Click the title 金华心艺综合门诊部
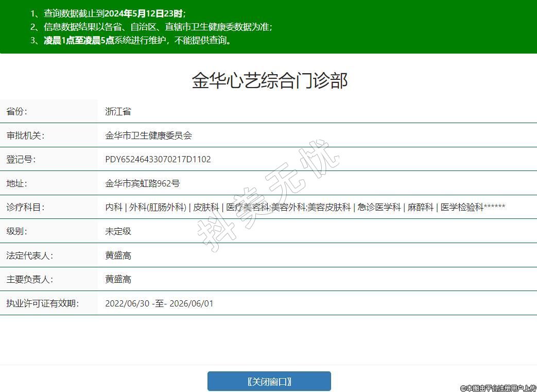 tap(270, 81)
